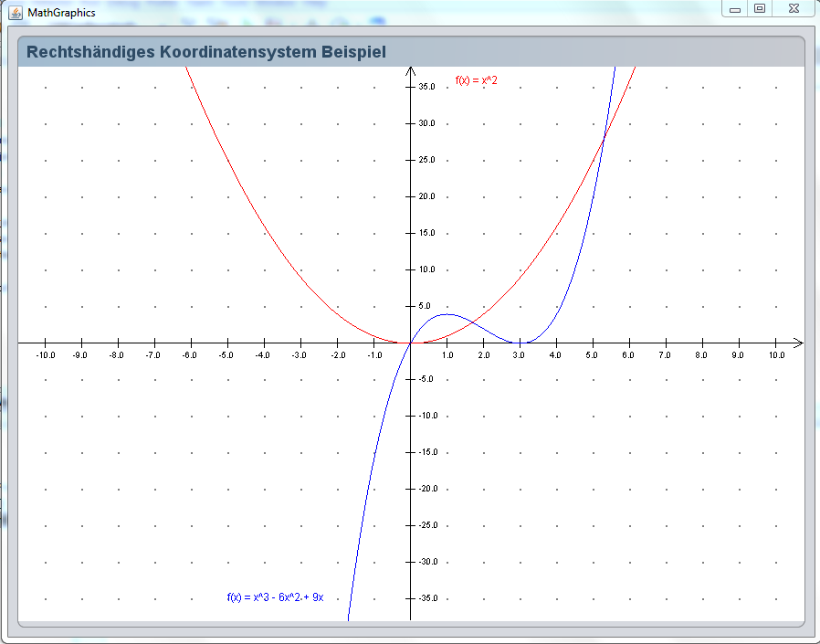
Task: Click the blue curve's local maximum near x=1
Action: click(447, 314)
